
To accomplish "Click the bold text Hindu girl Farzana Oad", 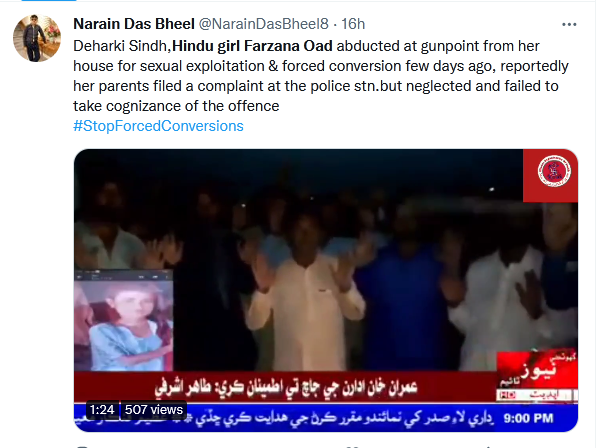I will point(253,46).
